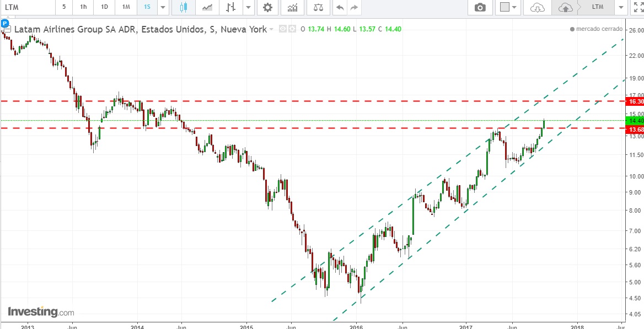Expand the saved layout LTM dropdown arrow
This screenshot has height=329, width=644.
pos(620,7)
